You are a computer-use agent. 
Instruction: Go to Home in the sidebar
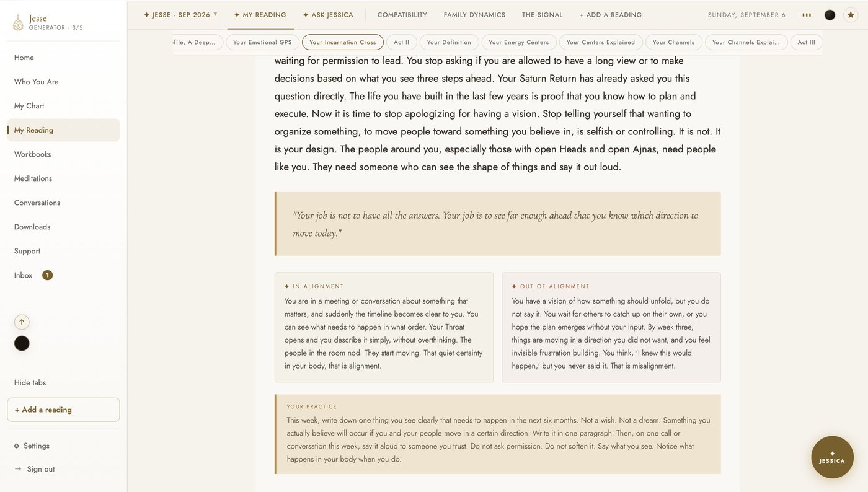point(63,58)
